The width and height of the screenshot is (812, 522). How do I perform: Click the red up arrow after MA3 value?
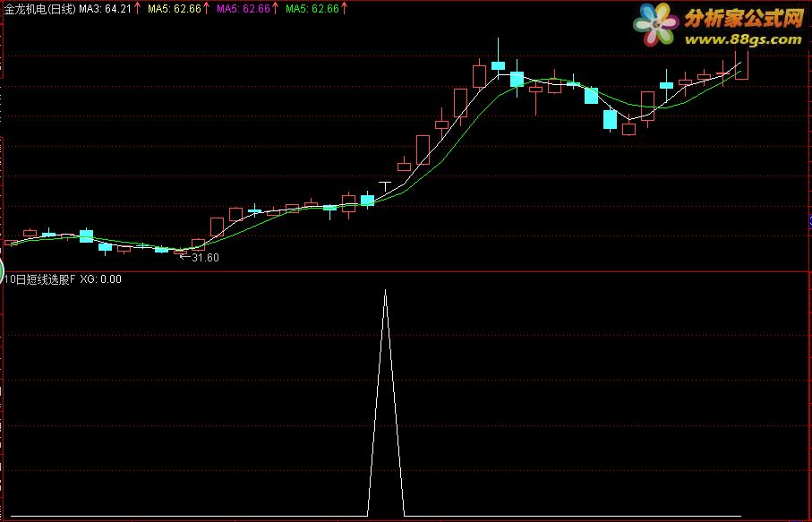(137, 8)
